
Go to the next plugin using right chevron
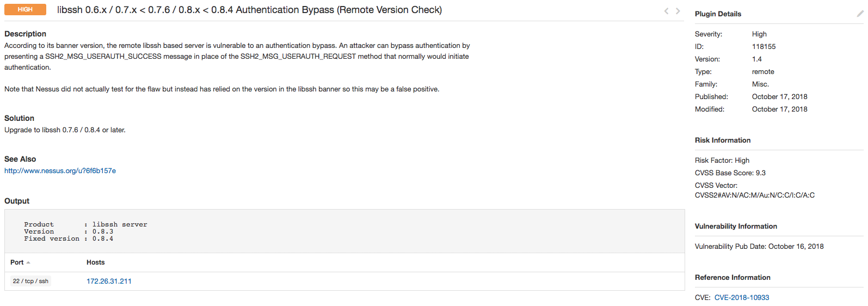pos(678,11)
